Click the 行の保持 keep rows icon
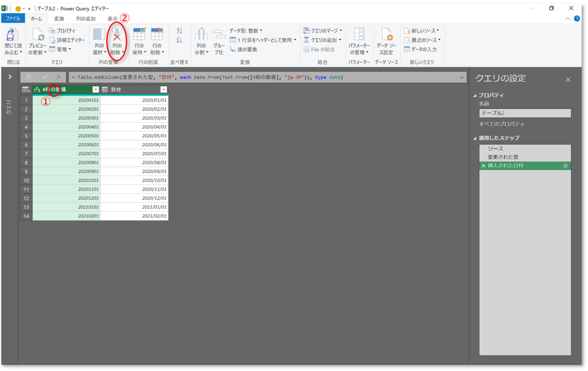 139,34
